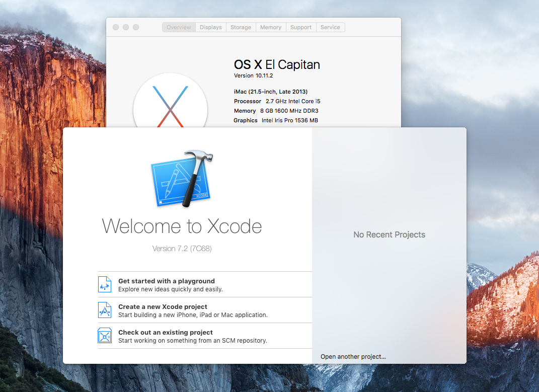Click the Xcode hammer app logo
The height and width of the screenshot is (392, 539).
(x=182, y=179)
